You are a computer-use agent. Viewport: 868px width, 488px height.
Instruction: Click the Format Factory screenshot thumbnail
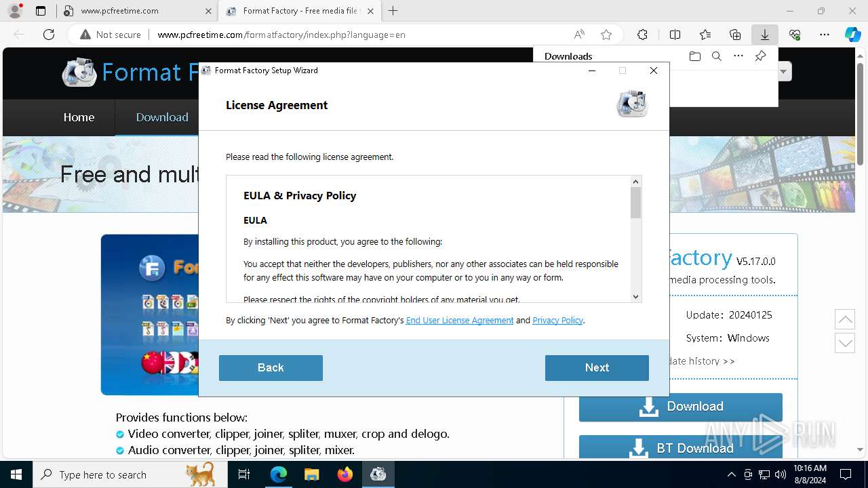pyautogui.click(x=150, y=314)
